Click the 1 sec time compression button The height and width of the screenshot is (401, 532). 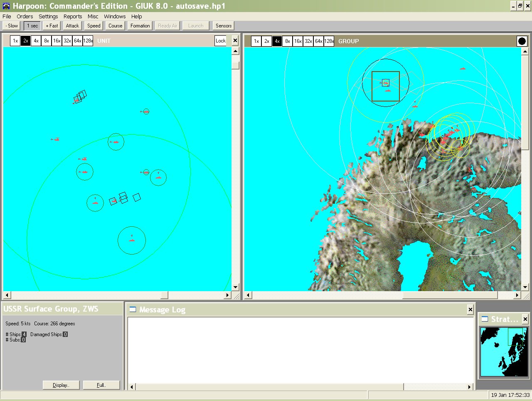click(32, 26)
